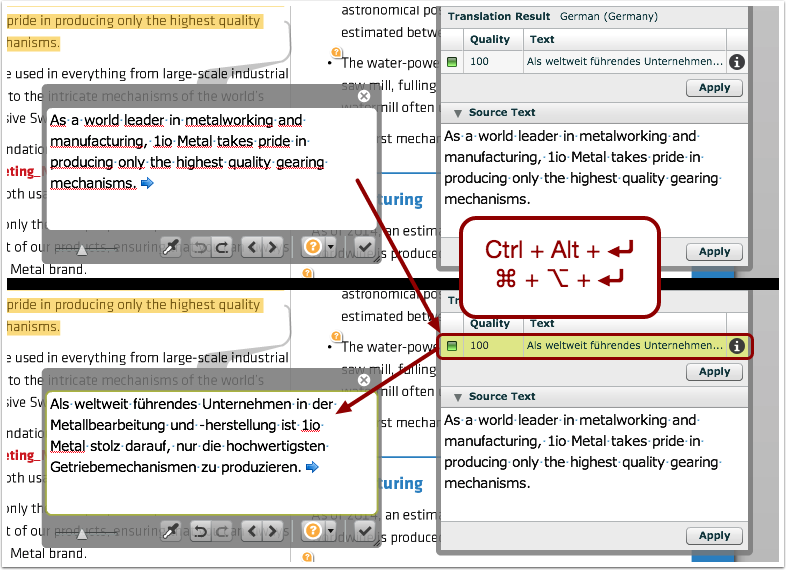The height and width of the screenshot is (570, 786).
Task: Click Apply below Source Text in the lower panel
Action: [x=714, y=536]
